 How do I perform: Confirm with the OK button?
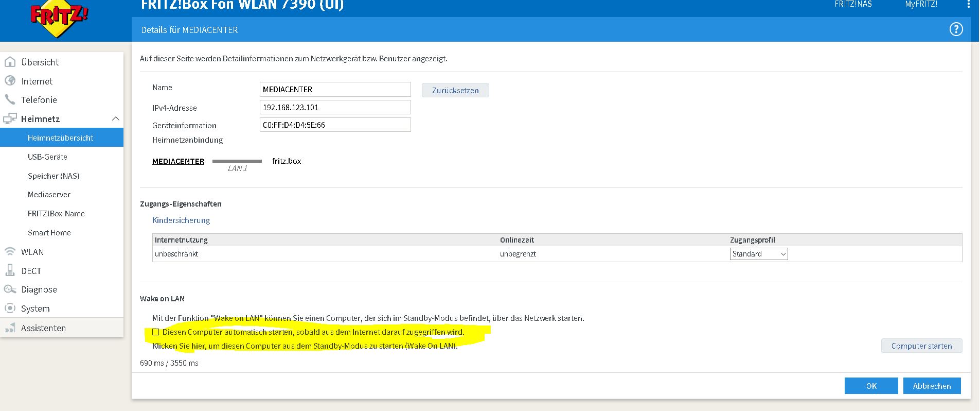pos(871,386)
